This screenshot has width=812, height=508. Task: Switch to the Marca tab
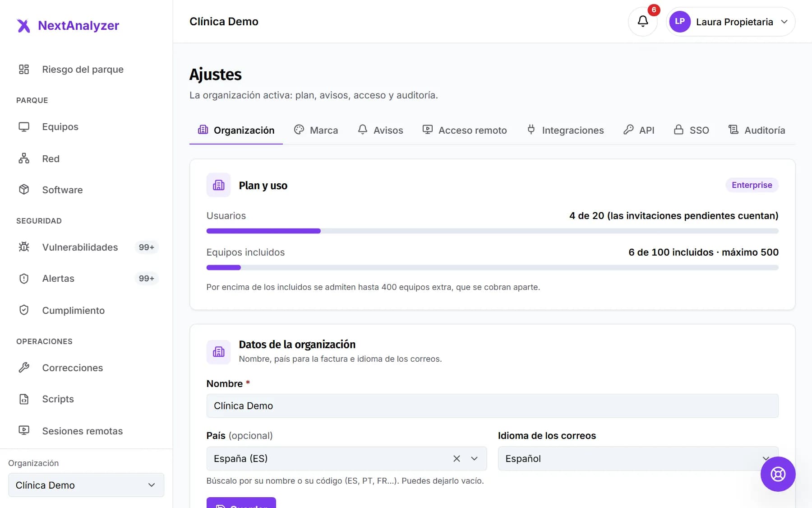coord(316,130)
